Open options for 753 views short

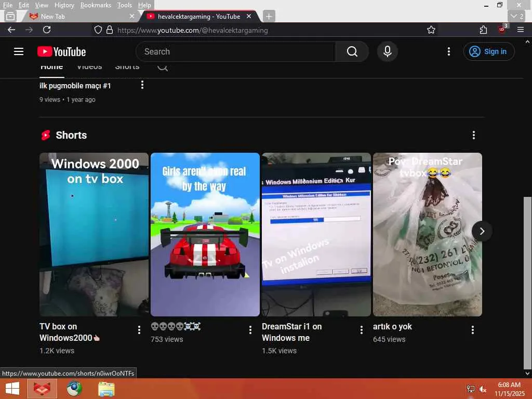pos(250,330)
